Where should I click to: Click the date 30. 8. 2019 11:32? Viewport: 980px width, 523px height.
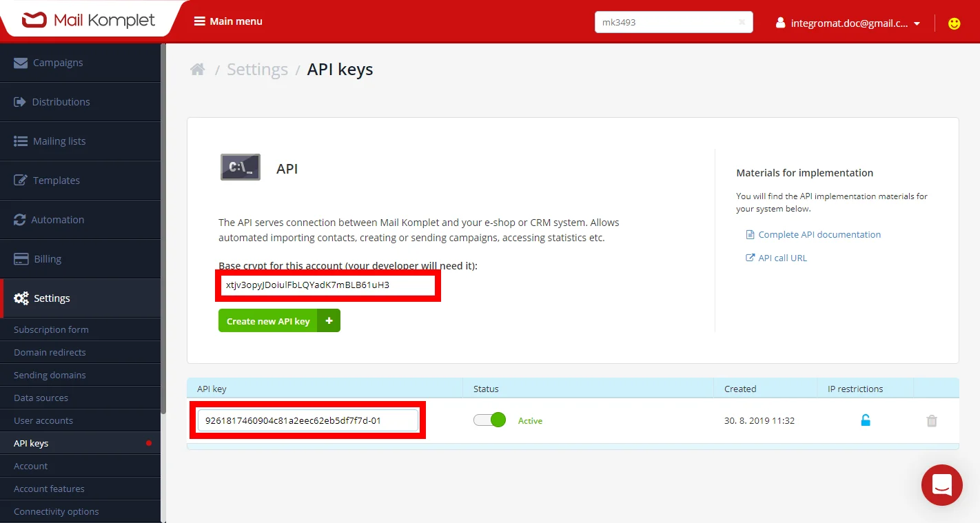point(759,420)
